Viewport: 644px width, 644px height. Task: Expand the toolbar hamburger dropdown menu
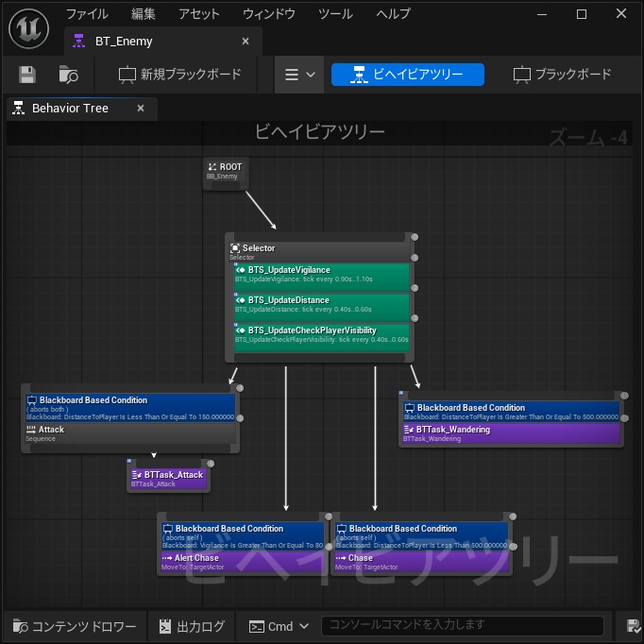[300, 75]
